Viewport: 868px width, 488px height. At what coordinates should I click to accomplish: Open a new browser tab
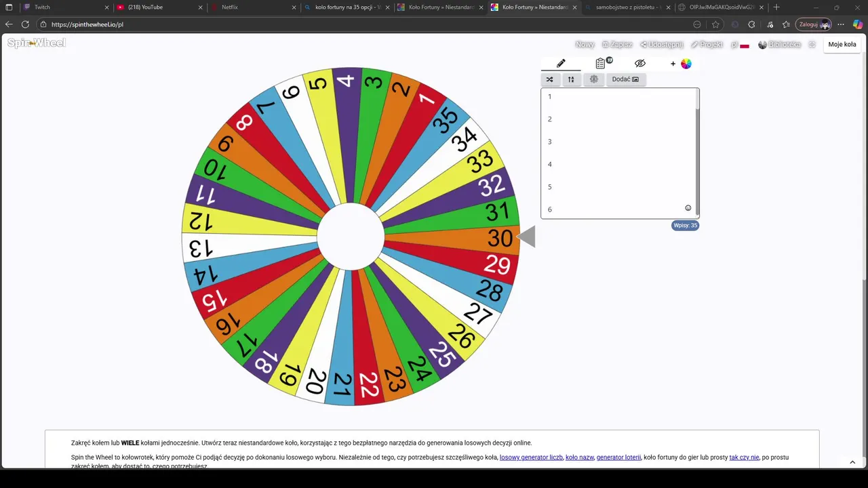tap(776, 7)
